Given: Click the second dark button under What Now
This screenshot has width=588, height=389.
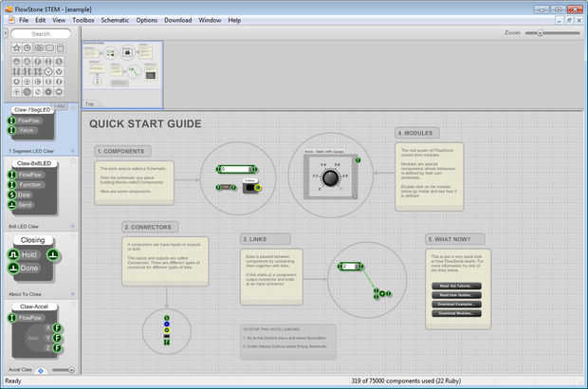Looking at the screenshot, I should click(x=456, y=295).
